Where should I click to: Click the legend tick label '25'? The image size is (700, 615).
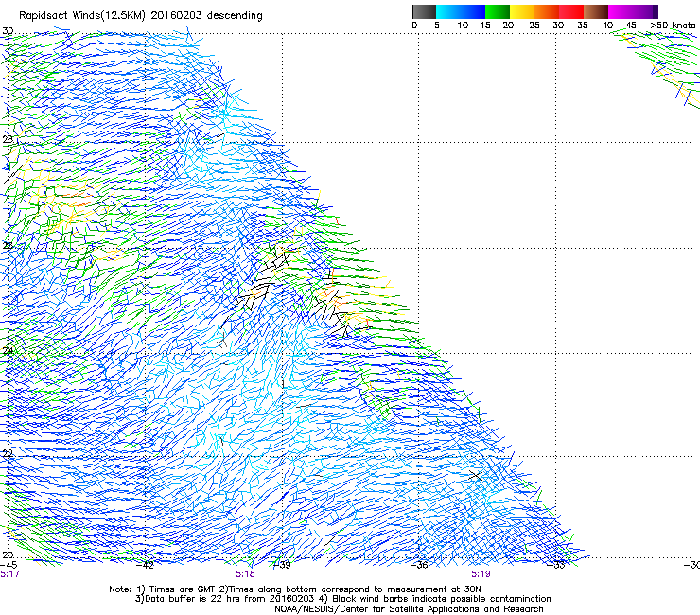(534, 26)
